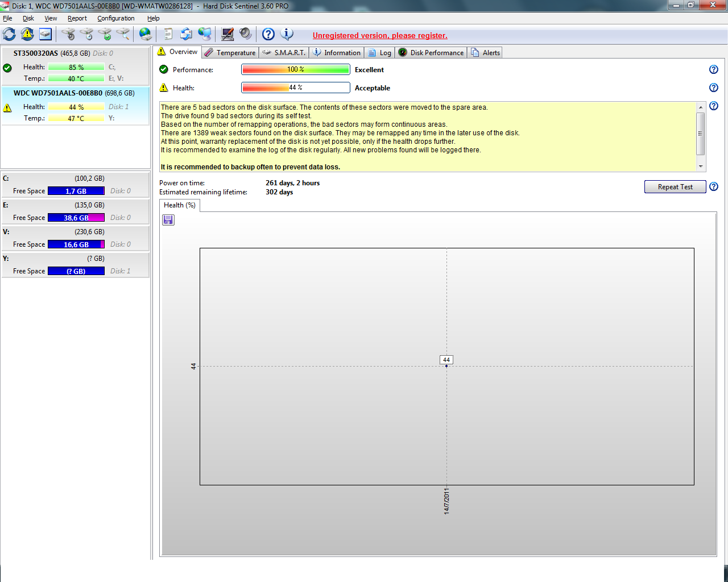
Task: Click the 'Excellent' performance rating text
Action: (369, 70)
